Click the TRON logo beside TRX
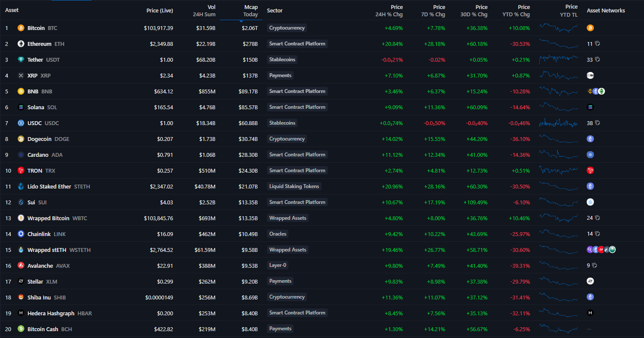Viewport: 644px width, 338px height. click(21, 170)
